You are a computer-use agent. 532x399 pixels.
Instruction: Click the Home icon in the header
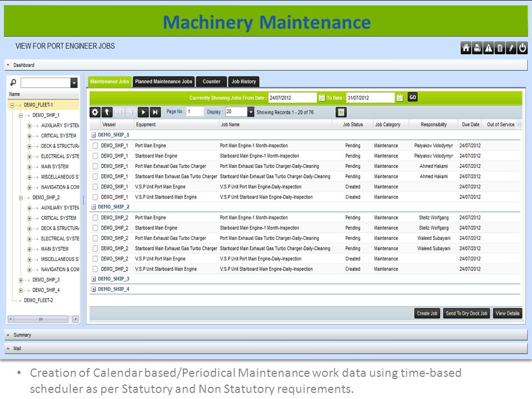pos(466,48)
